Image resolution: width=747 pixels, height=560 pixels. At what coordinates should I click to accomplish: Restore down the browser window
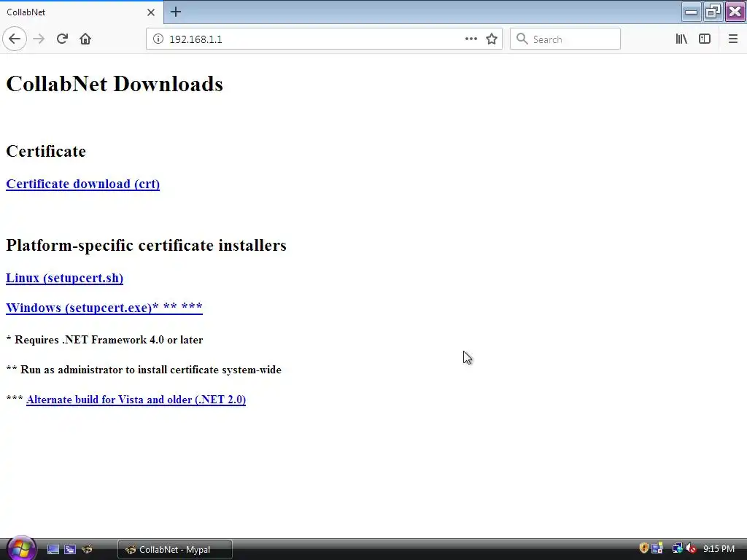click(713, 12)
